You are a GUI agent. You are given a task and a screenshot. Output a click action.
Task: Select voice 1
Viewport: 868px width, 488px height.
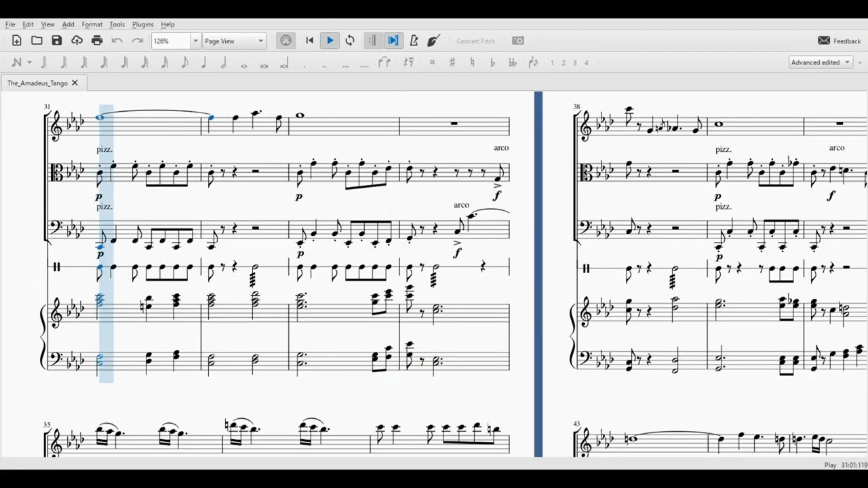[x=552, y=62]
